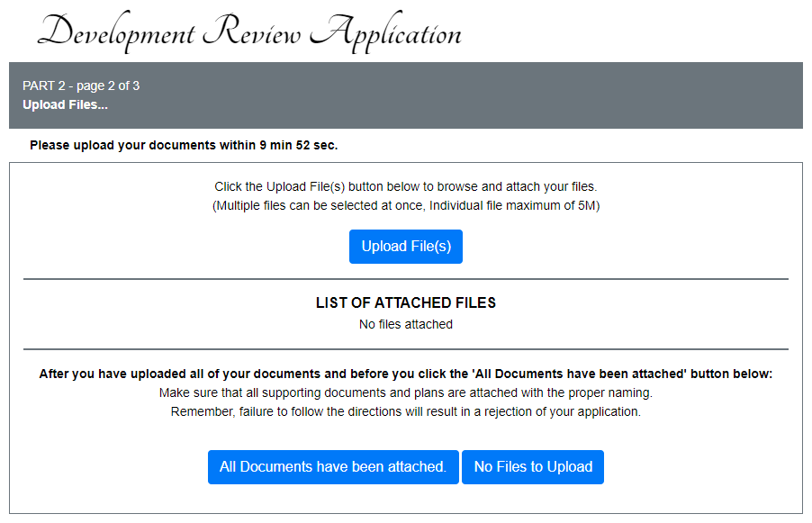Click the 'Click the Upload File(s) button below' instruction

[x=405, y=187]
